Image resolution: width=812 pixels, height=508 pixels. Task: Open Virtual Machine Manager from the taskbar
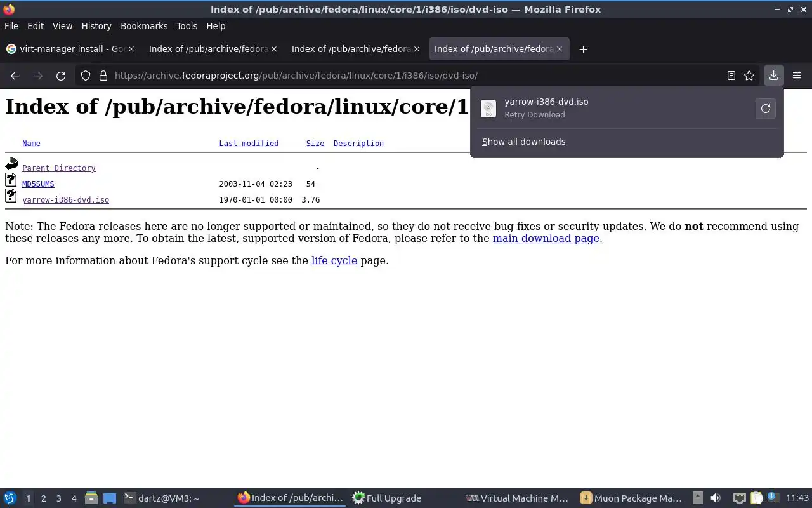(x=517, y=498)
